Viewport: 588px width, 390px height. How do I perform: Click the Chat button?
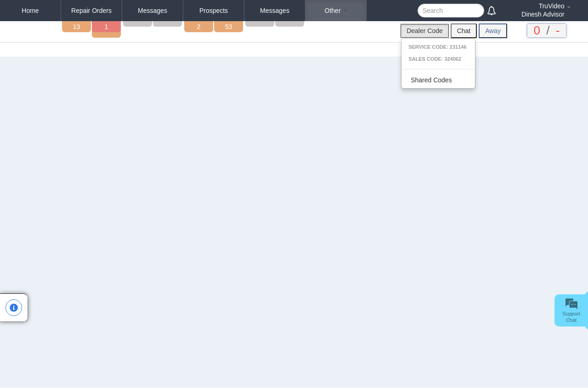[464, 31]
